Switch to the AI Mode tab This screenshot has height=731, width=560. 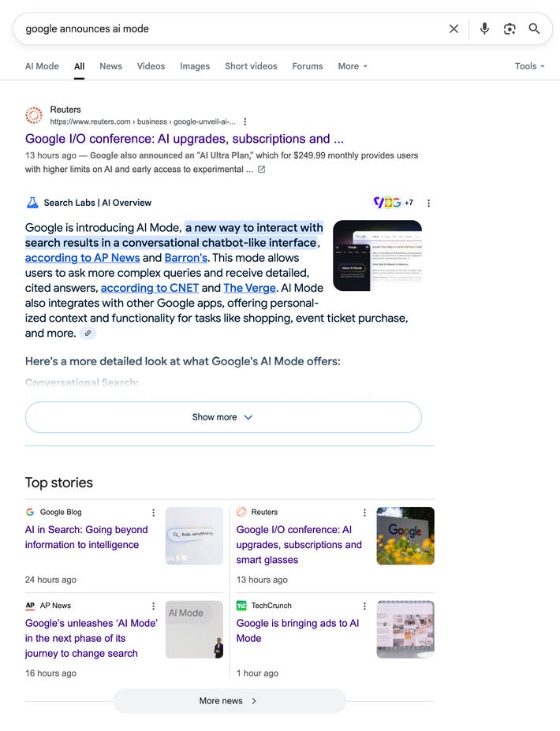click(x=42, y=66)
